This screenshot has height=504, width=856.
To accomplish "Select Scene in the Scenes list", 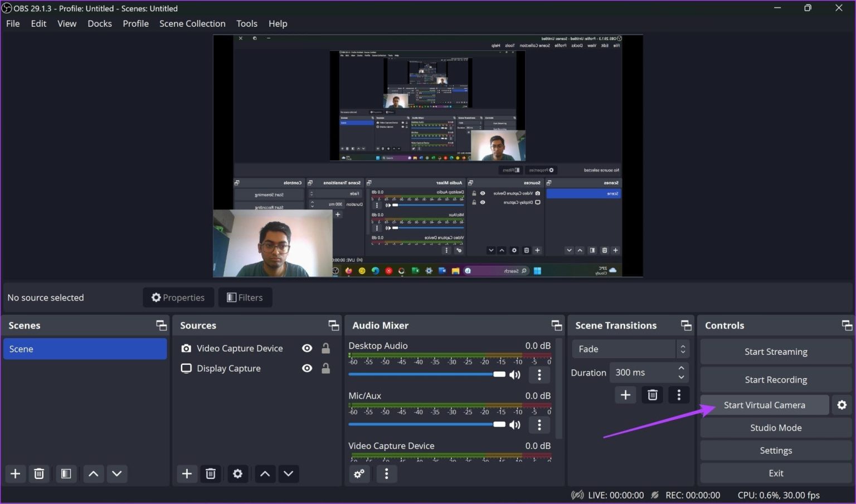I will tap(85, 349).
